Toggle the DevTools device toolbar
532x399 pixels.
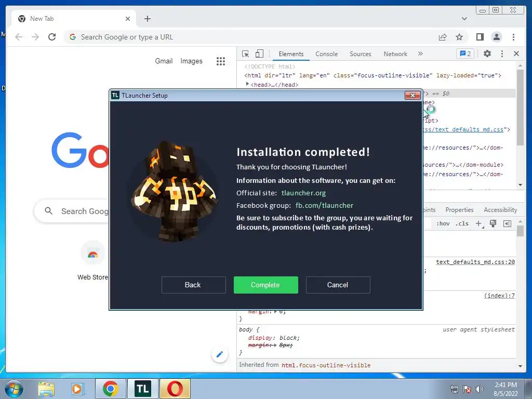point(259,54)
